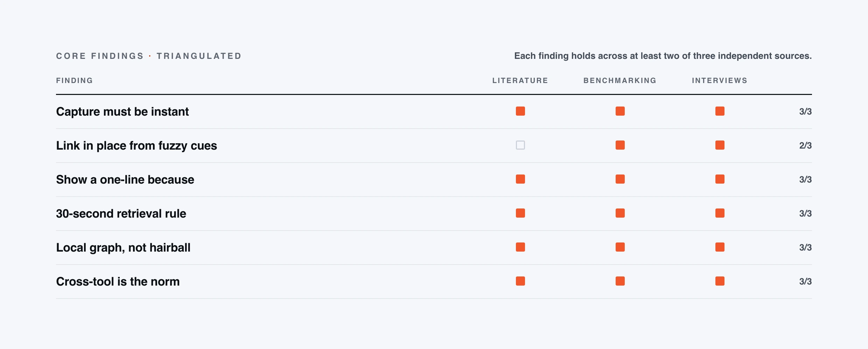Open the 'Cross-tool is the norm' finding

click(x=118, y=281)
